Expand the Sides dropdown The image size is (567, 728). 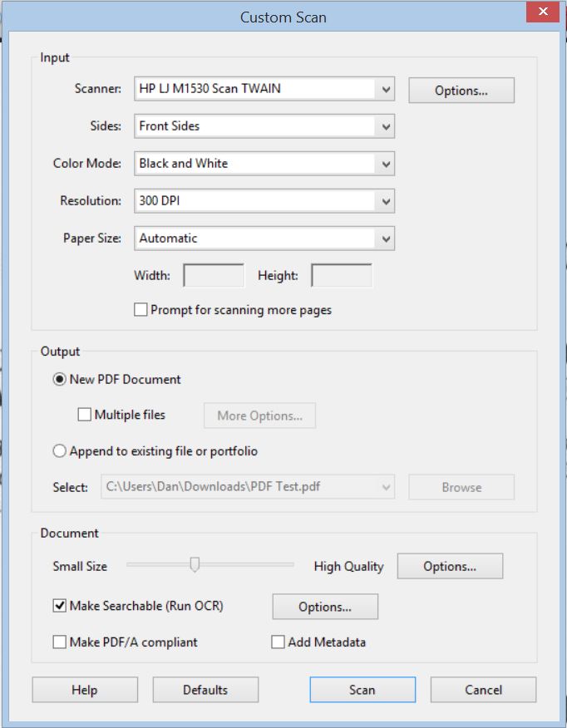(x=385, y=126)
